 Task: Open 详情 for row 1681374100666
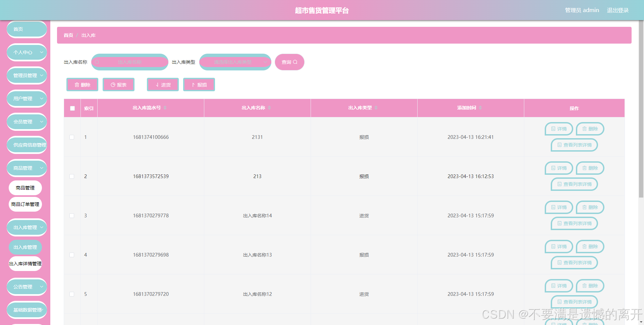point(559,129)
